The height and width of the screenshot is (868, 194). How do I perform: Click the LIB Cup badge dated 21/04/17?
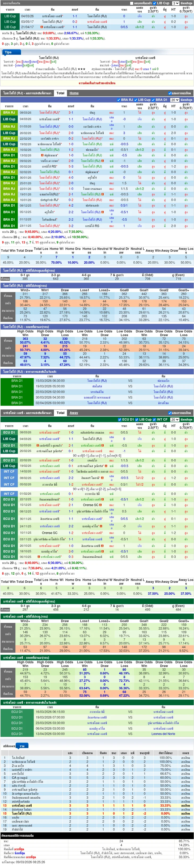tap(10, 27)
